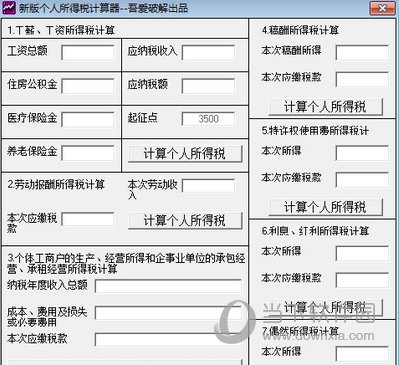Screen dimensions: 399x365
Task: Focus the 住房公积金 input field
Action: 88,86
